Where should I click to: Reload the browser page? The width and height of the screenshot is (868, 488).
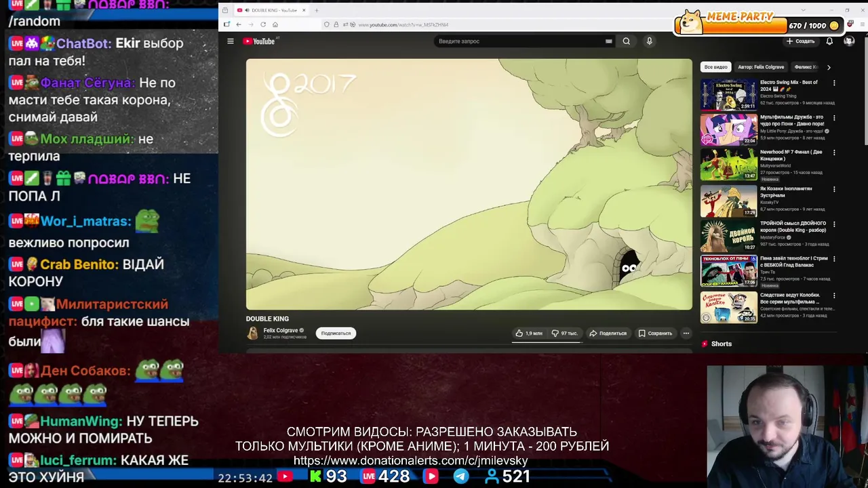pos(263,24)
